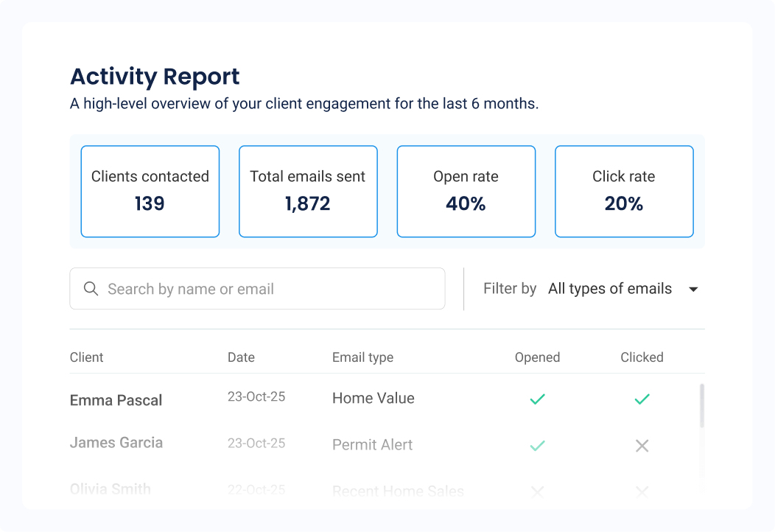Click James Garcia's name
Viewport: 775px width, 532px height.
116,442
